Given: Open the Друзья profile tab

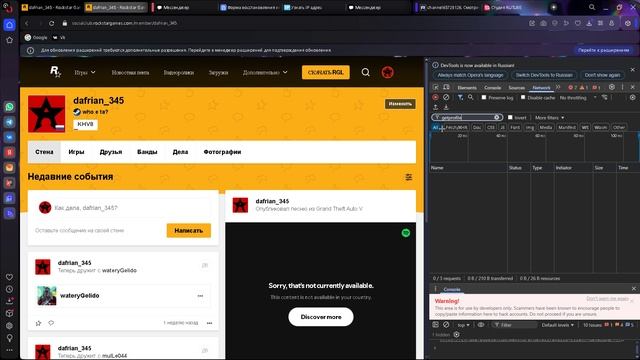Looking at the screenshot, I should click(x=111, y=152).
